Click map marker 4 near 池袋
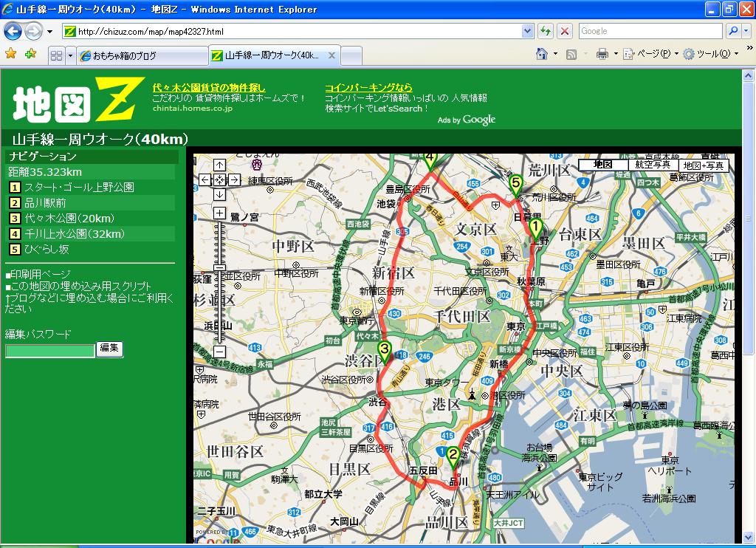Screen dimensions: 756x548 [x=430, y=162]
